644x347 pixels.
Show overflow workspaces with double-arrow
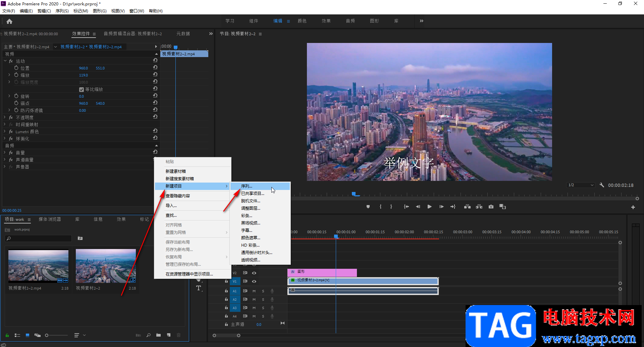pyautogui.click(x=422, y=21)
